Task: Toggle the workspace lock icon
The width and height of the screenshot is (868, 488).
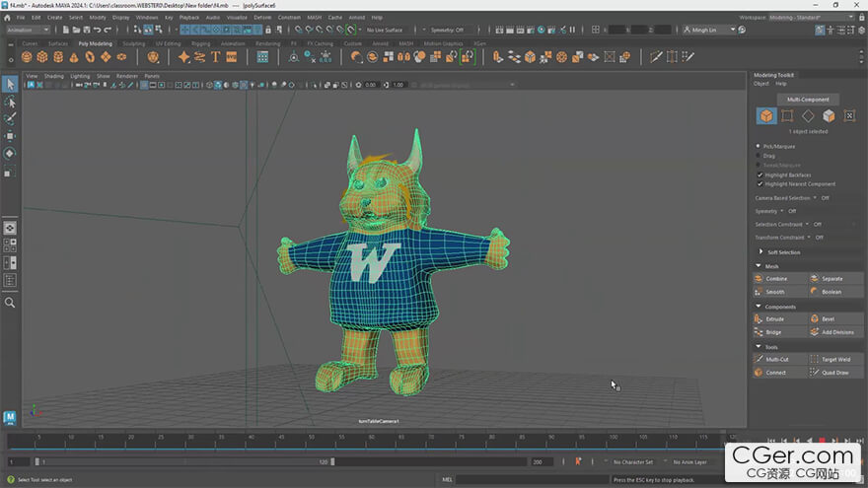Action: tap(861, 18)
